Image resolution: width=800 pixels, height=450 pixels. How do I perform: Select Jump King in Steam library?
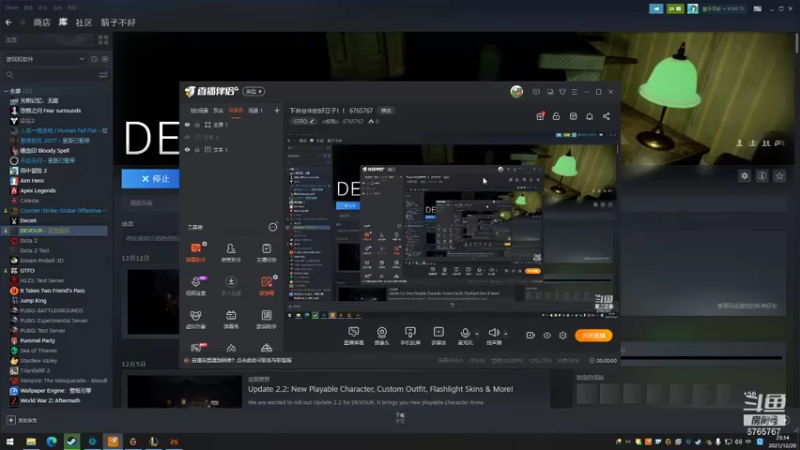pos(33,301)
